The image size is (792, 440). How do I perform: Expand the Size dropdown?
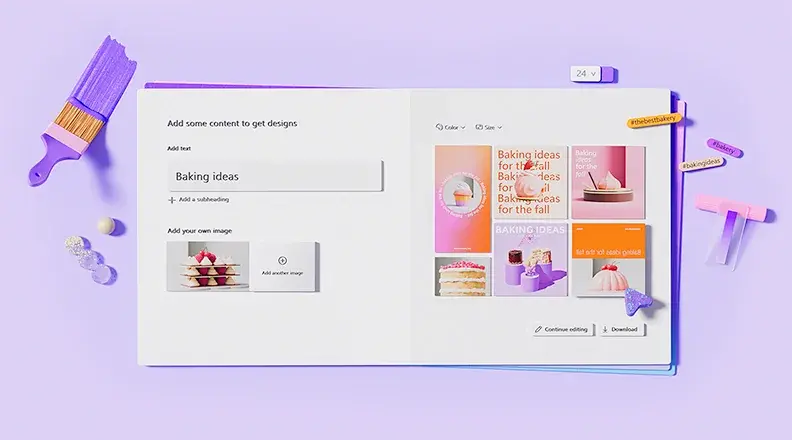click(x=491, y=127)
